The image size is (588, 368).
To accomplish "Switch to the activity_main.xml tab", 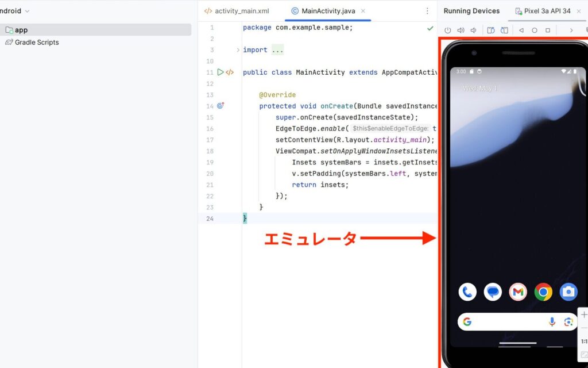I will [237, 11].
